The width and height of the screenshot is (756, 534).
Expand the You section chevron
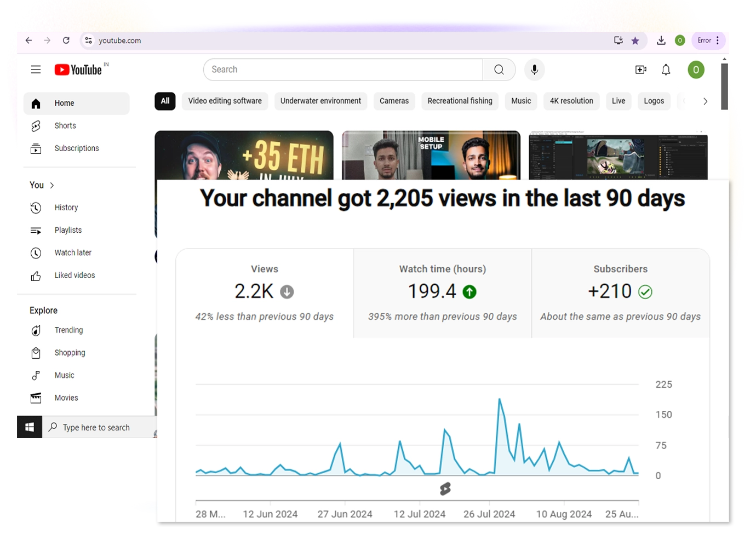coord(52,185)
